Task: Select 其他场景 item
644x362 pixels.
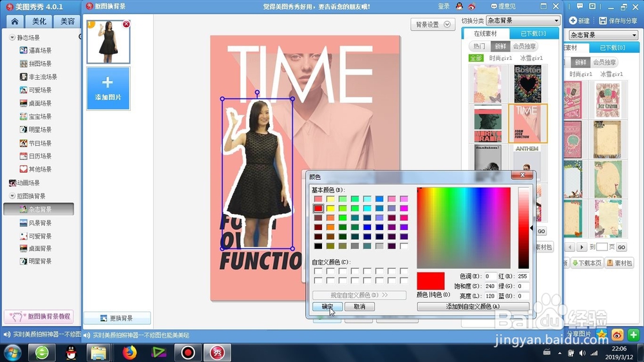Action: [35, 169]
